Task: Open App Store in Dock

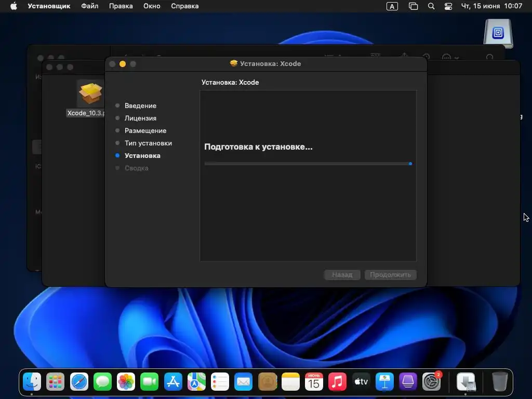Action: pos(173,382)
